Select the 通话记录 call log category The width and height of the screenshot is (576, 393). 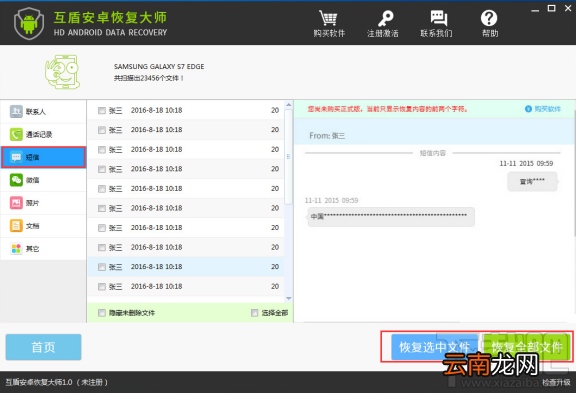43,134
